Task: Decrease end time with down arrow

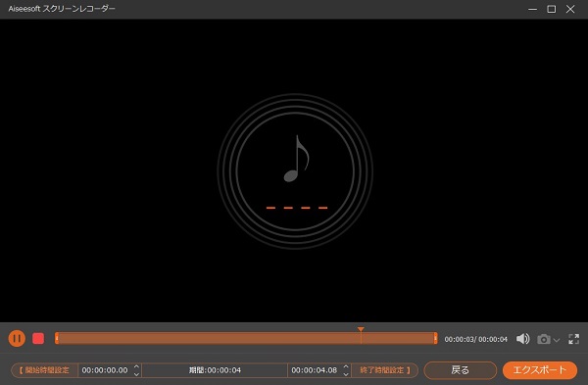Action: [x=346, y=374]
